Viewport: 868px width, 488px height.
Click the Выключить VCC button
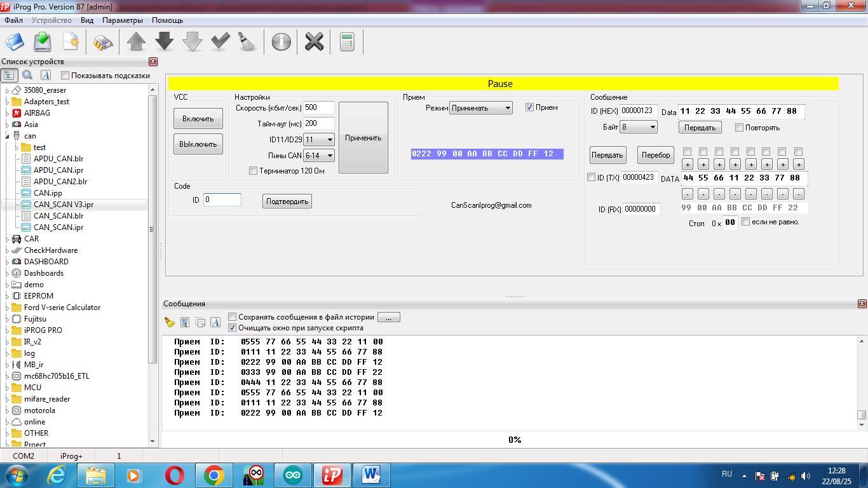pyautogui.click(x=198, y=144)
